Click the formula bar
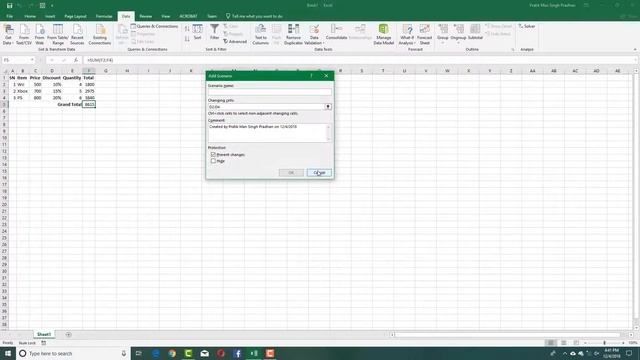 tap(359, 60)
